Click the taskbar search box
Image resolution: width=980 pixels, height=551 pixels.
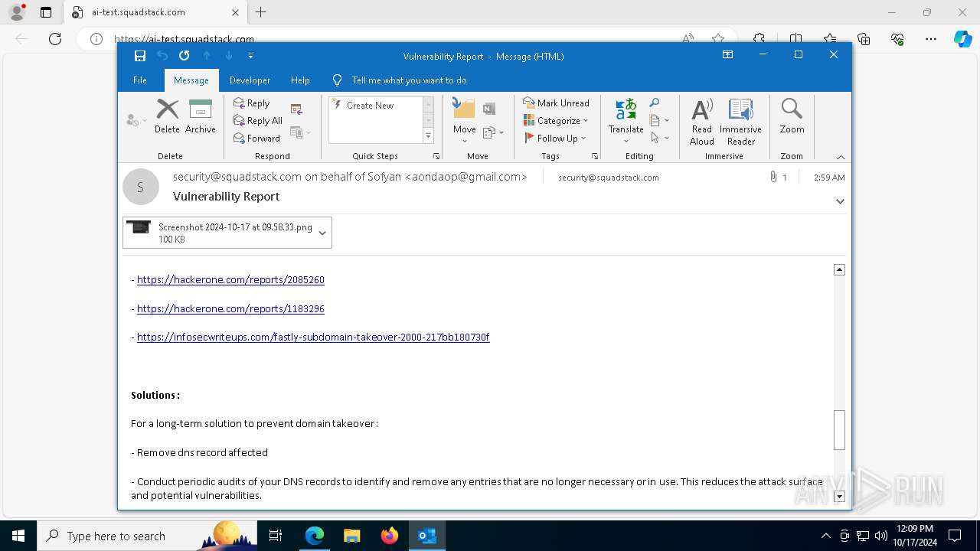[x=147, y=536]
